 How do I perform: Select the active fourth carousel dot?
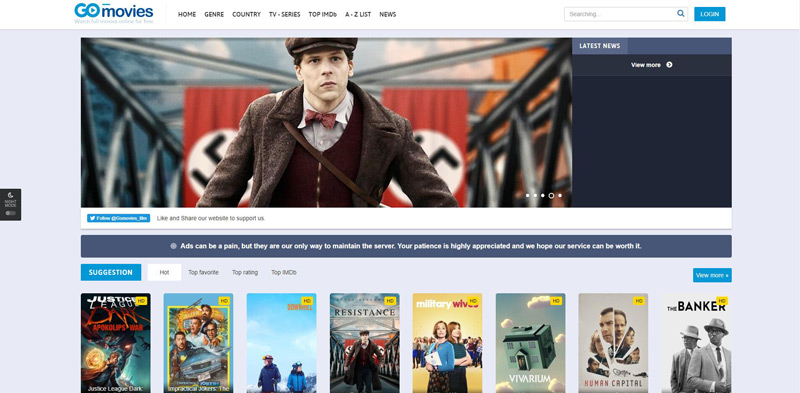coord(551,195)
